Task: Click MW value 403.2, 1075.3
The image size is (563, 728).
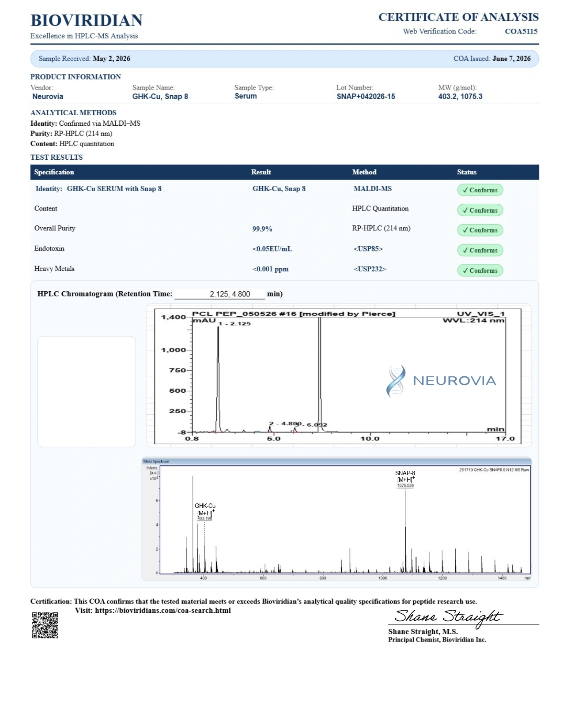Action: [460, 97]
